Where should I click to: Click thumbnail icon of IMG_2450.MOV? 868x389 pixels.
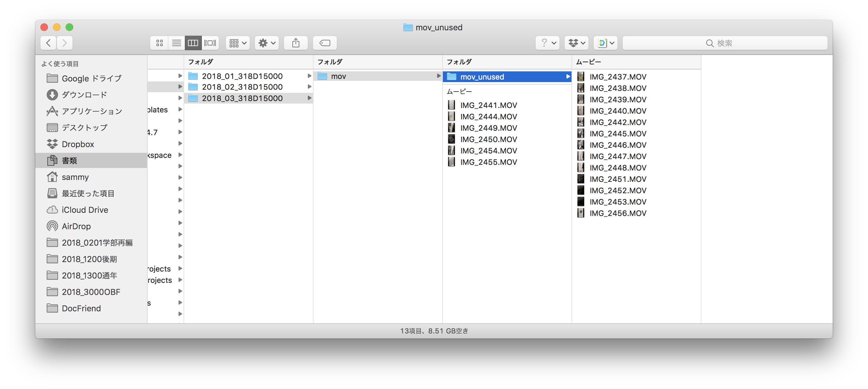452,139
